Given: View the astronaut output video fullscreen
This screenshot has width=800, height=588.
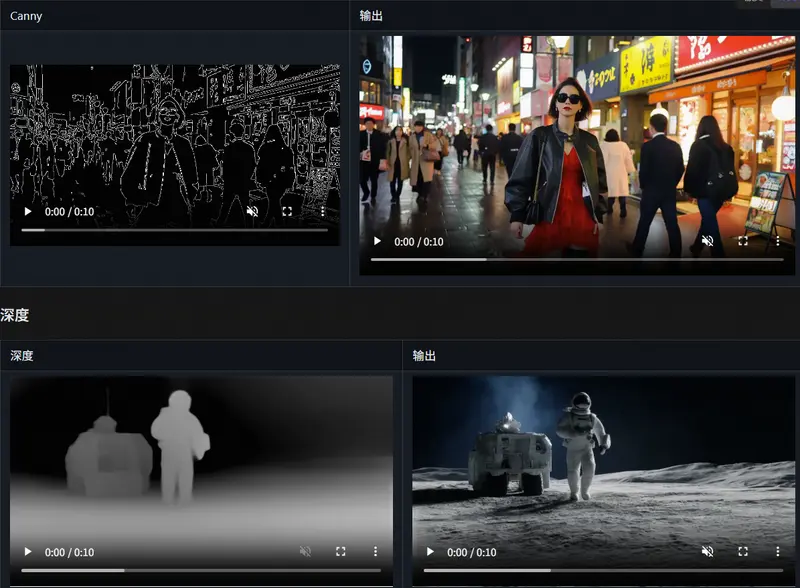Looking at the screenshot, I should (743, 551).
